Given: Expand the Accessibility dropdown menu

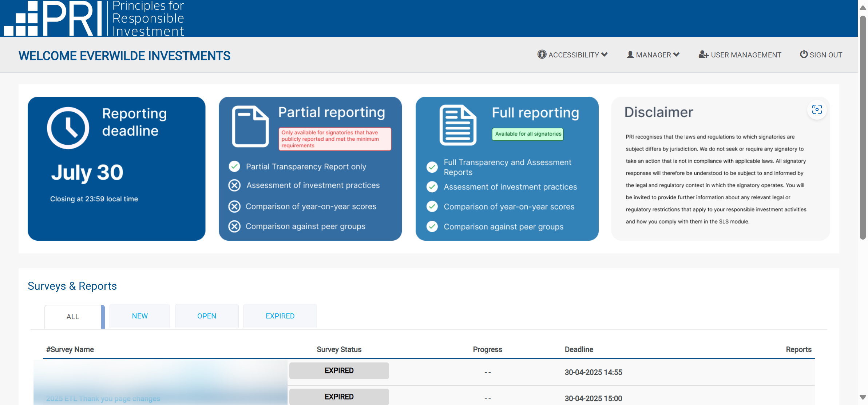Looking at the screenshot, I should point(573,55).
